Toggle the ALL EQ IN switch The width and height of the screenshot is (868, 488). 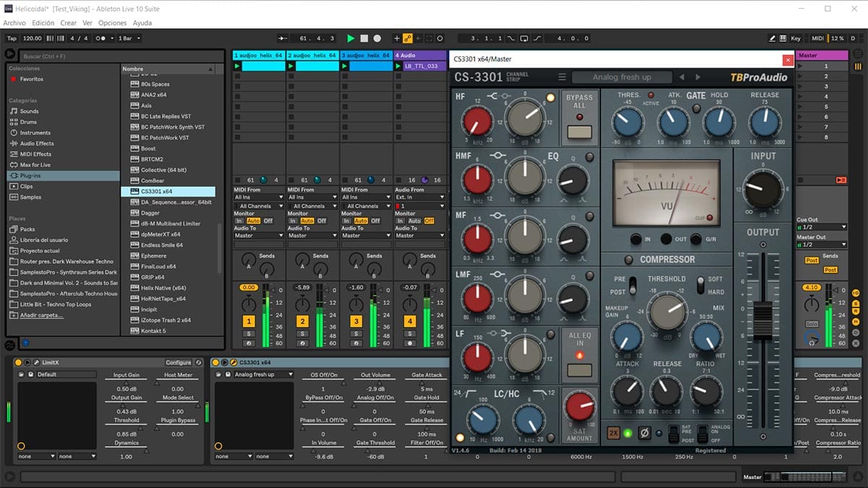[579, 370]
